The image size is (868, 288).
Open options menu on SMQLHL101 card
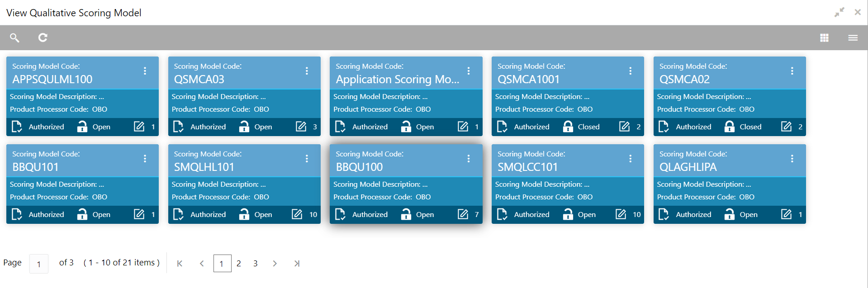(x=307, y=159)
